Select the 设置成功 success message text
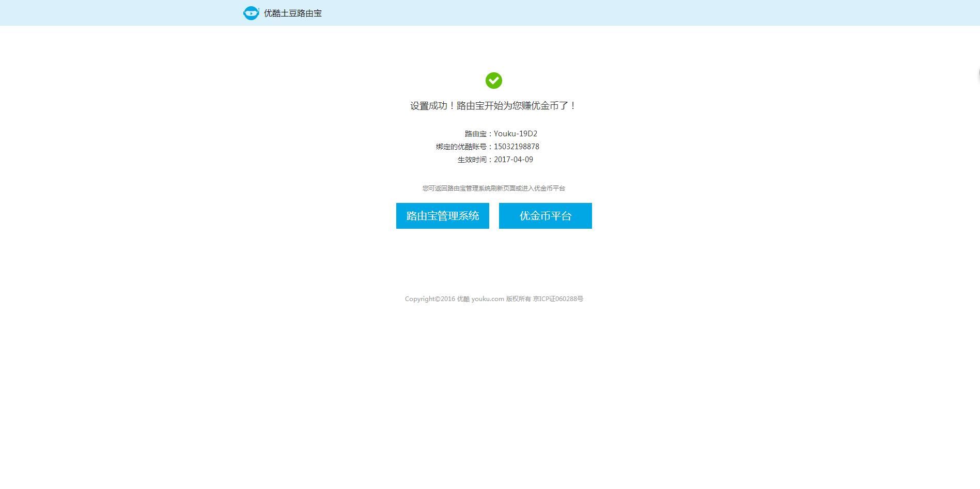 pos(493,106)
